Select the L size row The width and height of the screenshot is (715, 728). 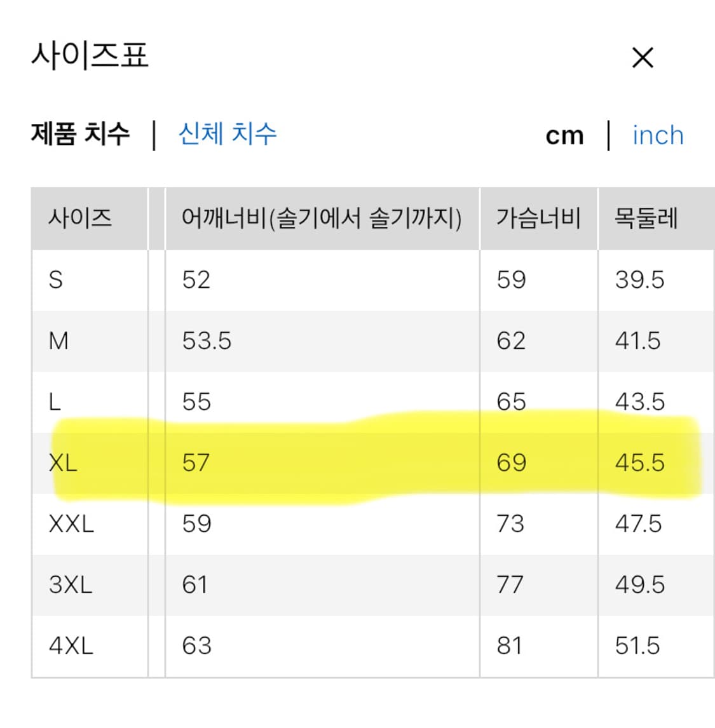pyautogui.click(x=56, y=401)
